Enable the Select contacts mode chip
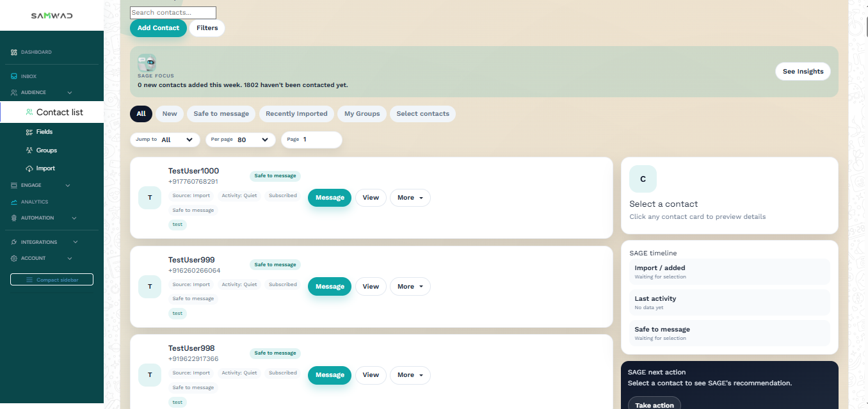 (422, 114)
